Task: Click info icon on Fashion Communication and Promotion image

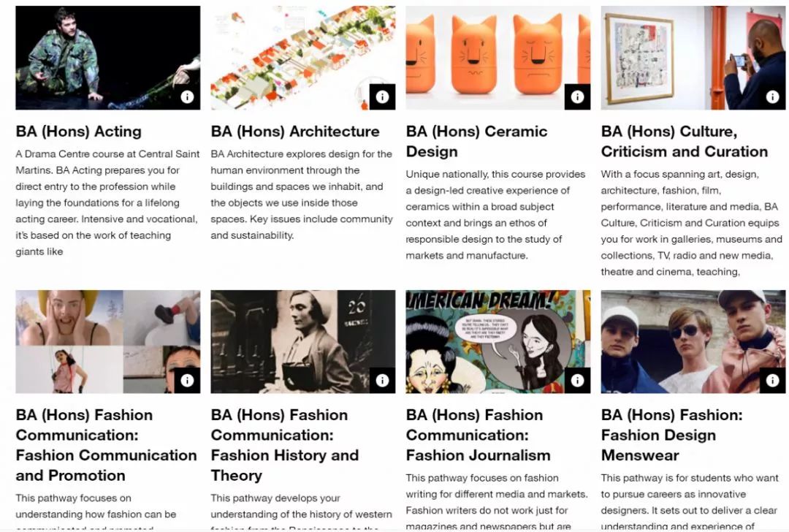Action: pos(187,381)
